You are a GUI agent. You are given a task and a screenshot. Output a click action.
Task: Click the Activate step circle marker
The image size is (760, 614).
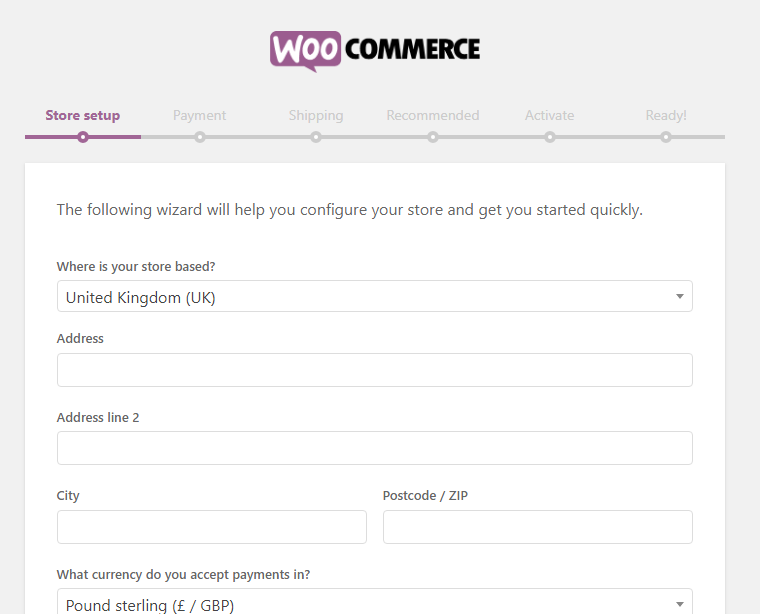550,137
